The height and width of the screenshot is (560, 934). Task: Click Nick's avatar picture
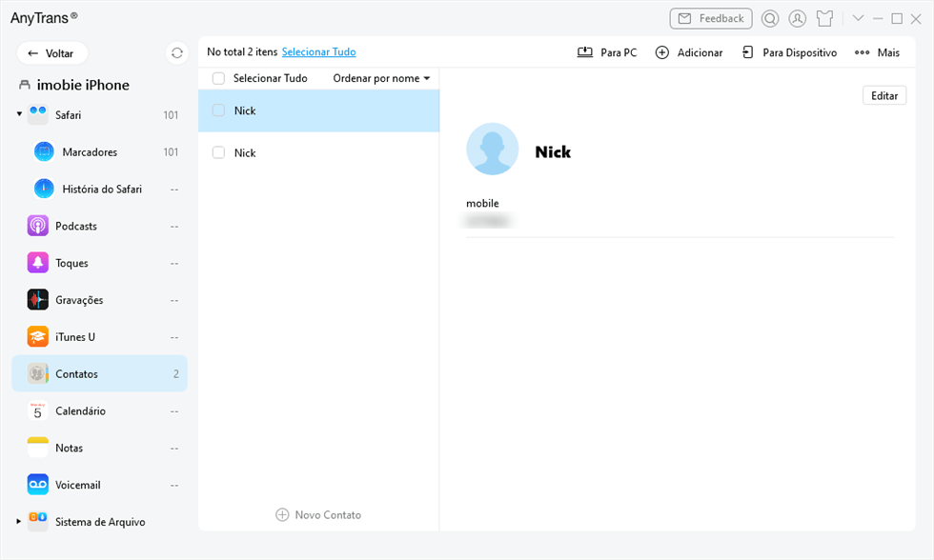[492, 149]
